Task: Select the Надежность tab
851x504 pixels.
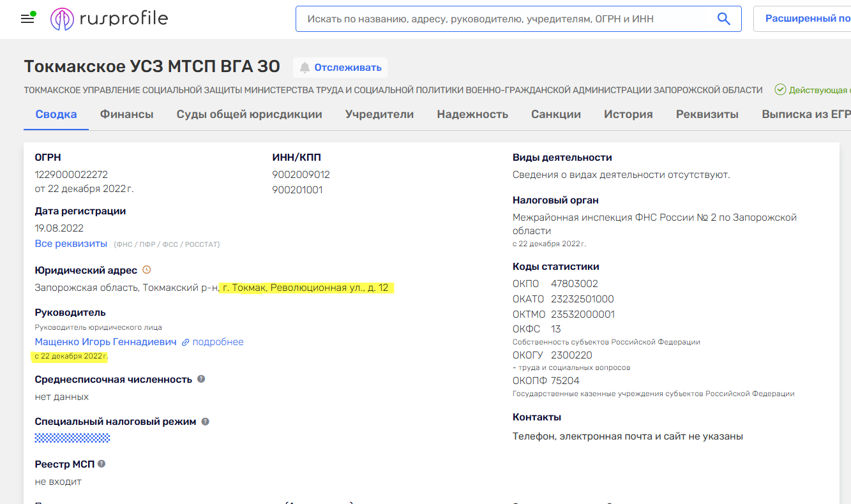Action: click(x=472, y=114)
